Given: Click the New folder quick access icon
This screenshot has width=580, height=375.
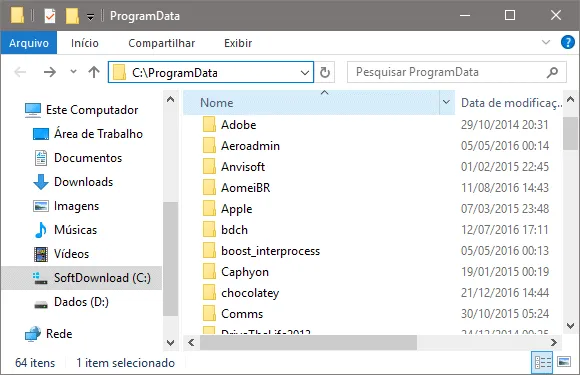Looking at the screenshot, I should [x=72, y=16].
